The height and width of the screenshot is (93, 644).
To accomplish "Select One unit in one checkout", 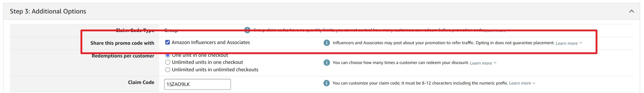I will pos(168,55).
